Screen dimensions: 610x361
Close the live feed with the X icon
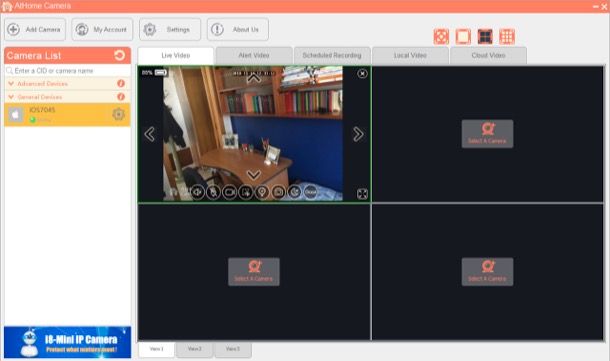tap(362, 74)
